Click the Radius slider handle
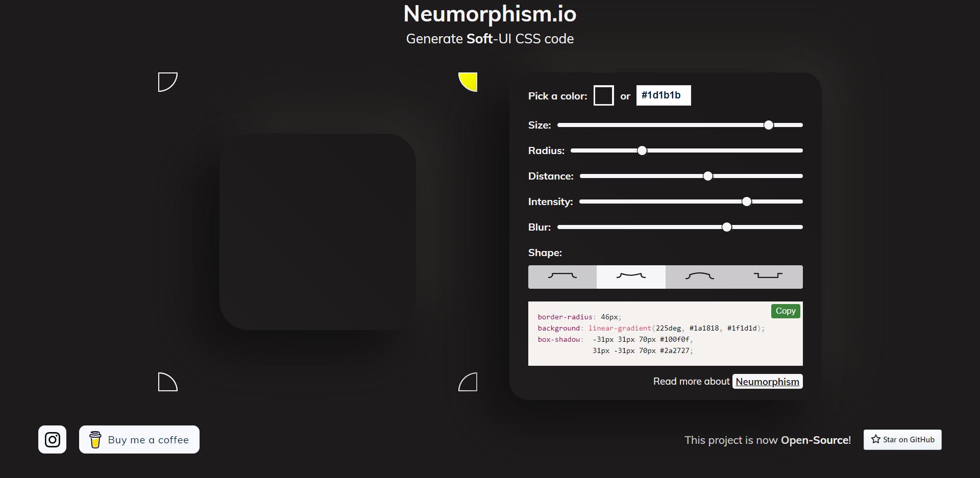 coord(642,150)
